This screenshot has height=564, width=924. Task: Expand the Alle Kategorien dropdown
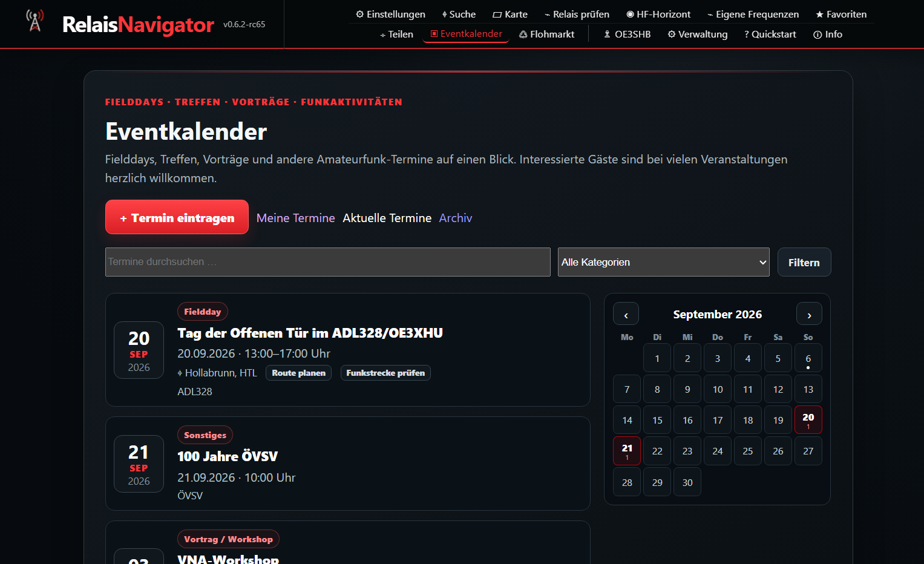[x=664, y=262]
